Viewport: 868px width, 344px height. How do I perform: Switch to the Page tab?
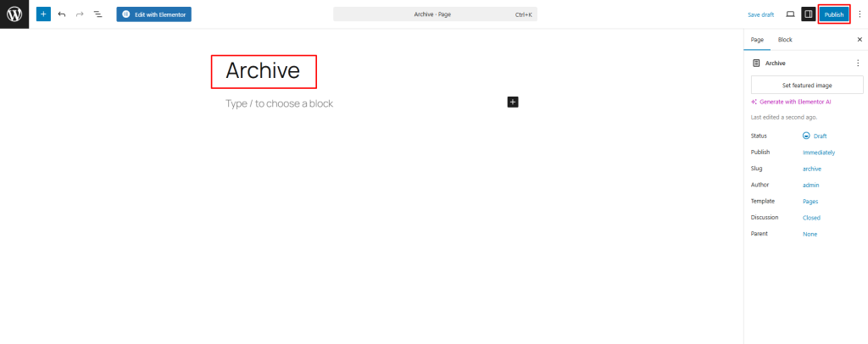[x=757, y=40]
